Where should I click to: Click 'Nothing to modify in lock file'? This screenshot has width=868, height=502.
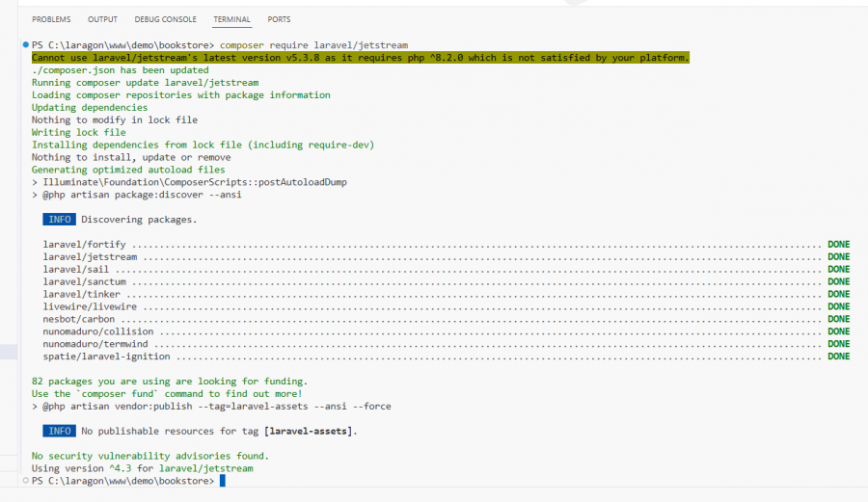point(115,120)
